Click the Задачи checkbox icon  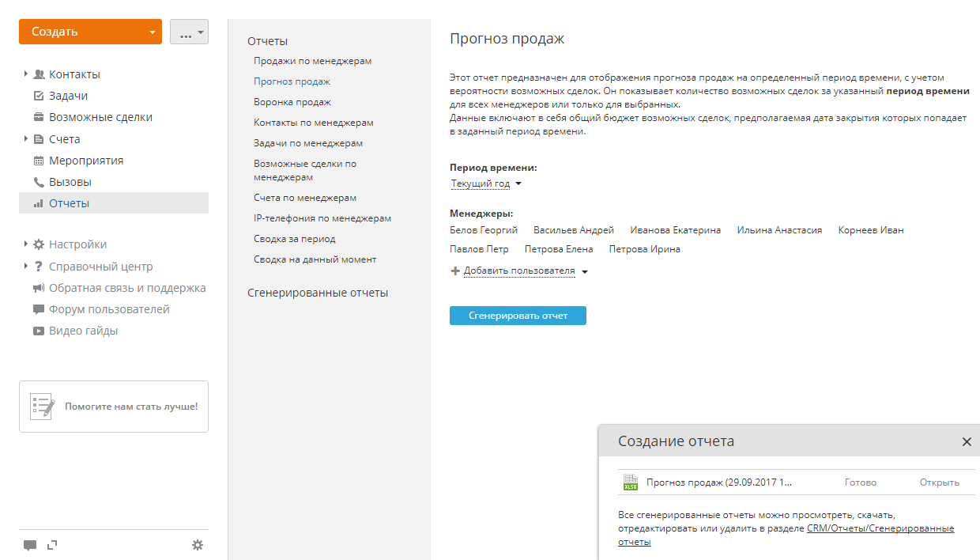point(39,96)
